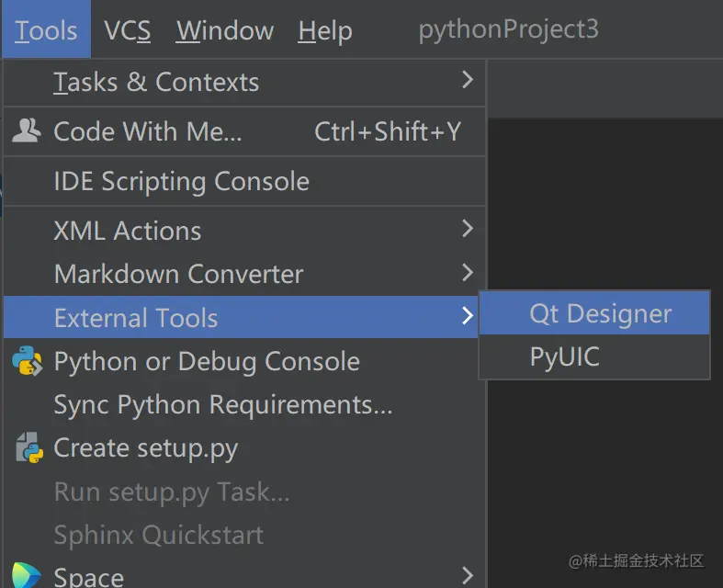
Task: Click the Create setup.py file icon
Action: click(29, 448)
